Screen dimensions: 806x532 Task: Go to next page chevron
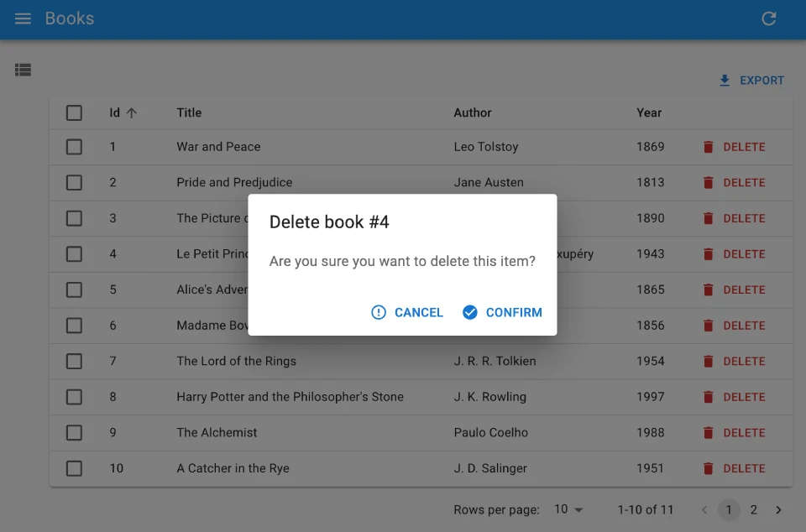[x=778, y=509]
